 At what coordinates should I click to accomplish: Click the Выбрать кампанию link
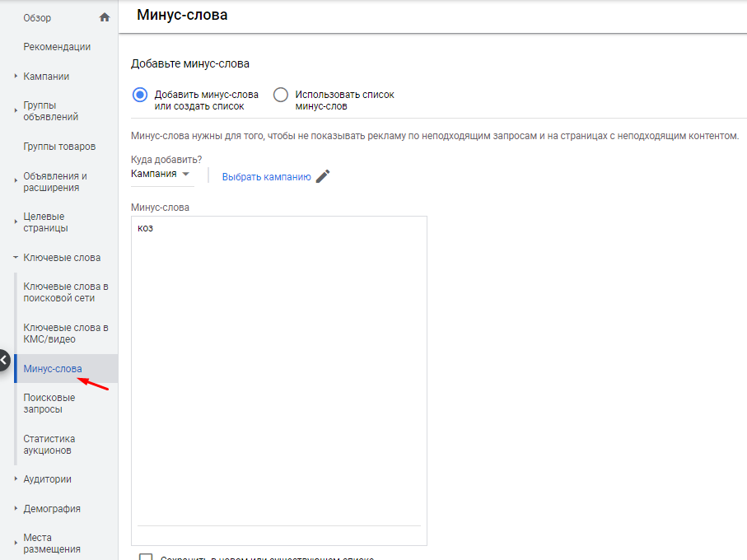266,177
